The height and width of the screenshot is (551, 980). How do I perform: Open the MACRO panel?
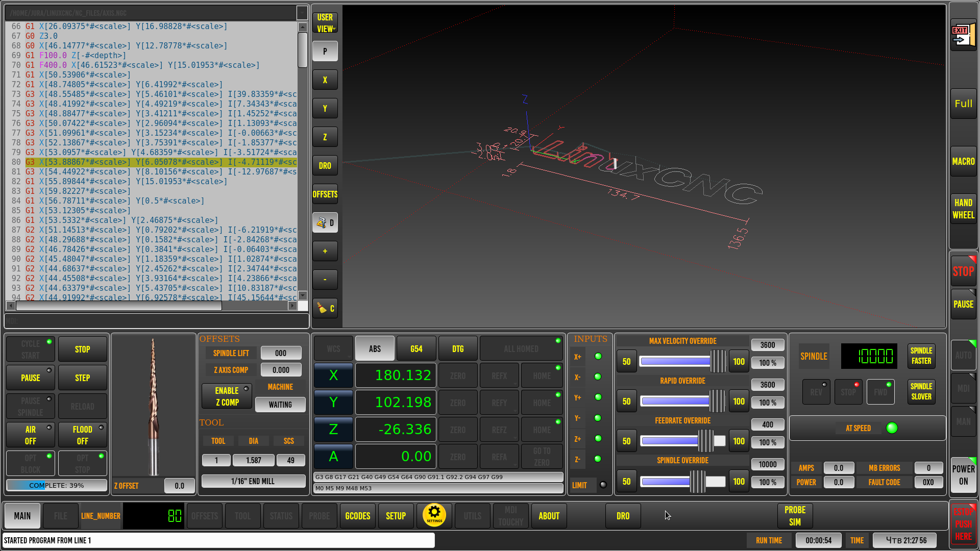pyautogui.click(x=963, y=161)
